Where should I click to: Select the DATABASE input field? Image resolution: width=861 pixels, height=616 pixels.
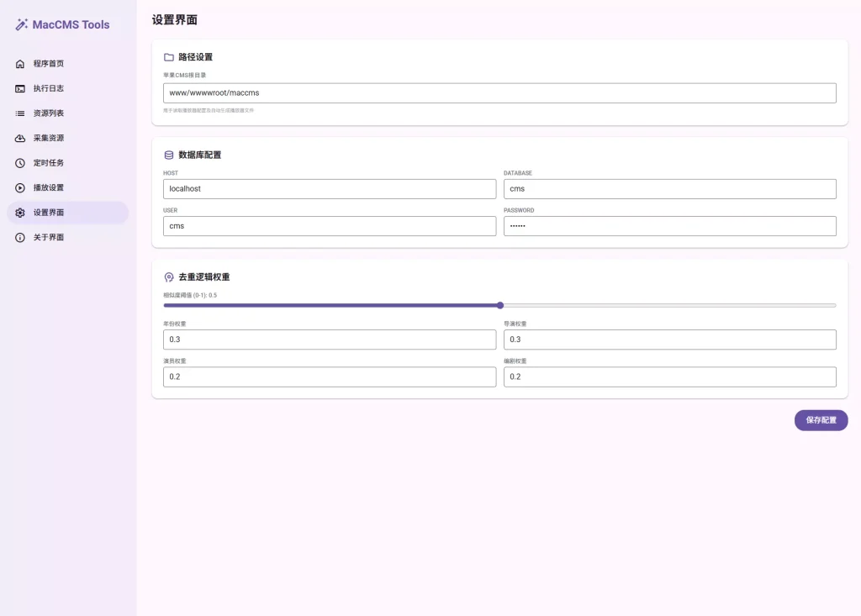669,189
